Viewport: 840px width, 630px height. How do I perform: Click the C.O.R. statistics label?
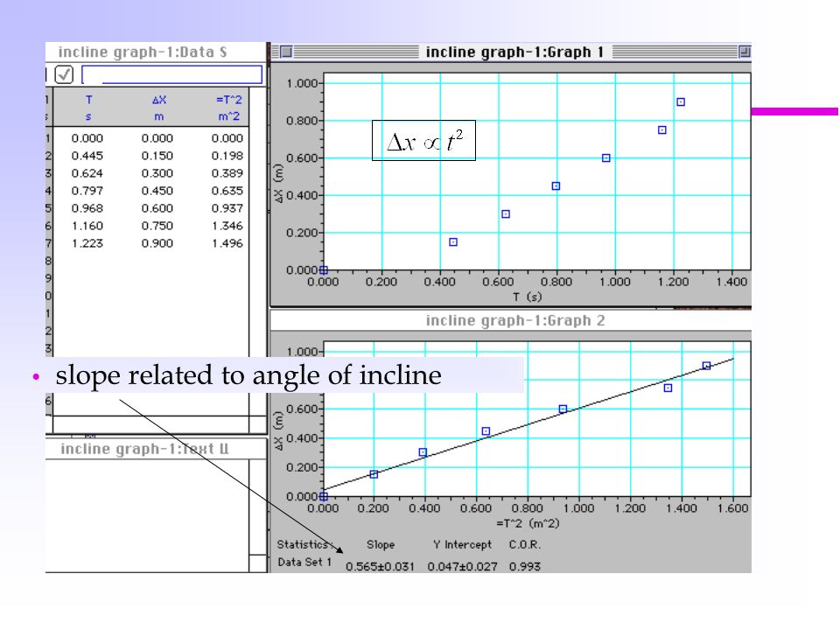click(525, 545)
